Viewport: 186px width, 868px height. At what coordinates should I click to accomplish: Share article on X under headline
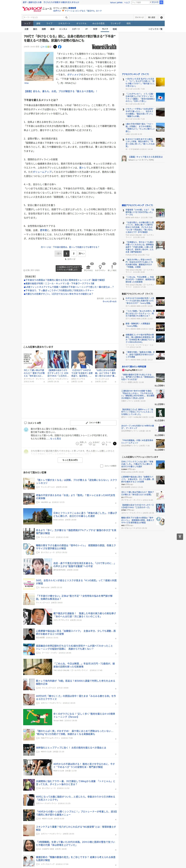tap(55, 47)
